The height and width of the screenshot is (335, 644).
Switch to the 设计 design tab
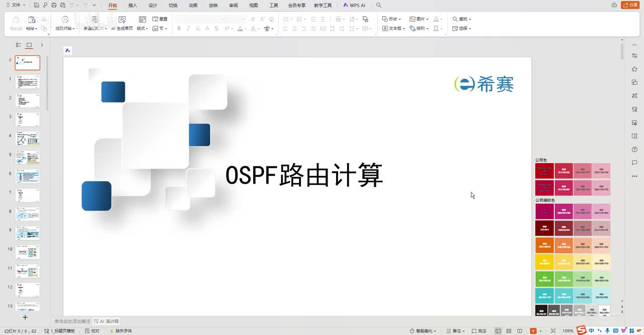pos(153,5)
